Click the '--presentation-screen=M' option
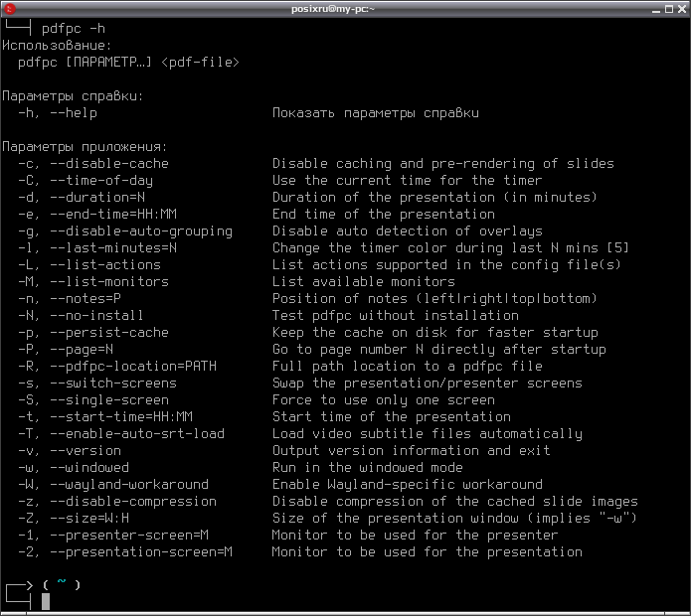The image size is (691, 616). coord(141,551)
